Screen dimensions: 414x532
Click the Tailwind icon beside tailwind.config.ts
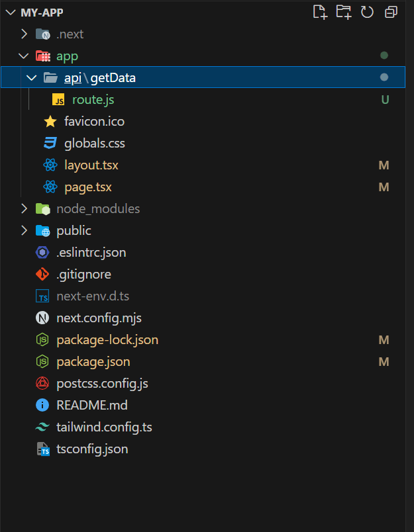[42, 427]
